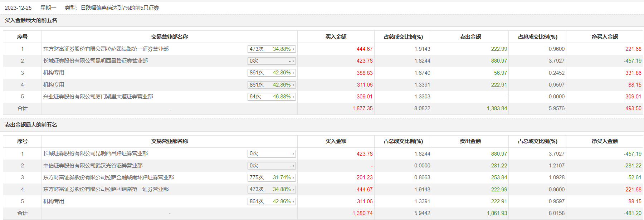
Task: Open 兴业证券厦门湖里大道证券营业部 link
Action: [98, 97]
